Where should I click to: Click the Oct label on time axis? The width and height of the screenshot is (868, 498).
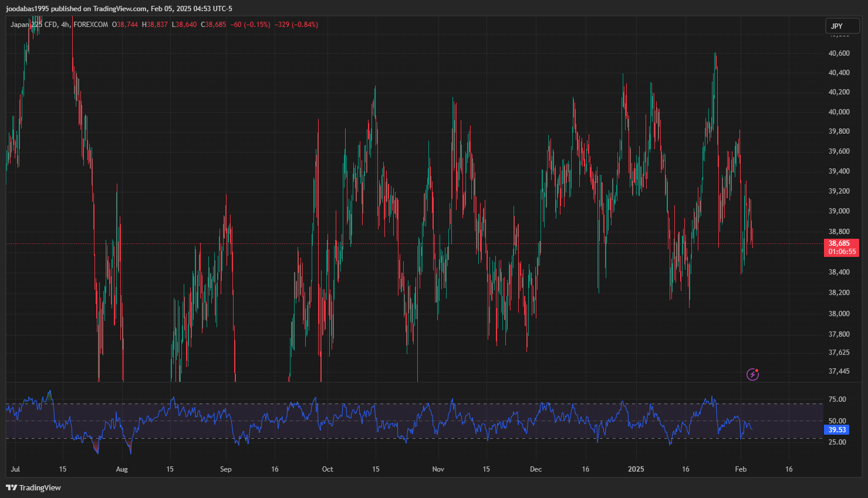[x=327, y=469]
